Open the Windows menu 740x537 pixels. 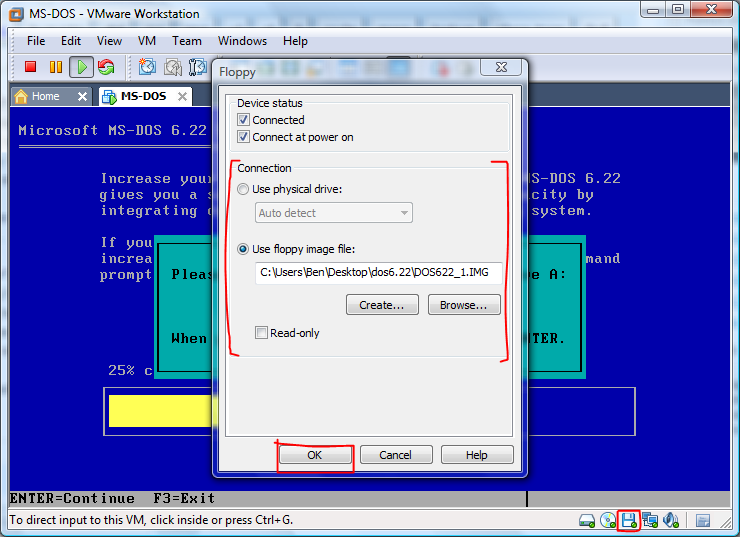pyautogui.click(x=242, y=41)
